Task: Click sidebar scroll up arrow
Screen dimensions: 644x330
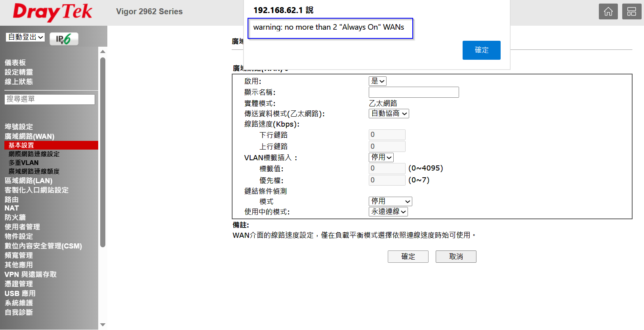Action: (x=103, y=51)
